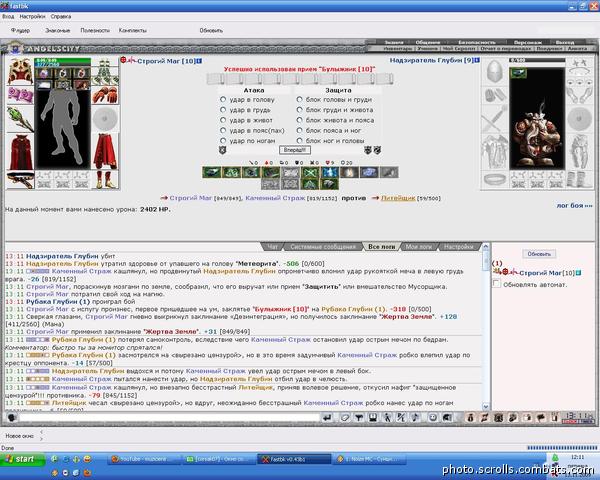Screen dimensions: 600x480
Task: Select defense "блок груди и живота"
Action: pyautogui.click(x=300, y=110)
